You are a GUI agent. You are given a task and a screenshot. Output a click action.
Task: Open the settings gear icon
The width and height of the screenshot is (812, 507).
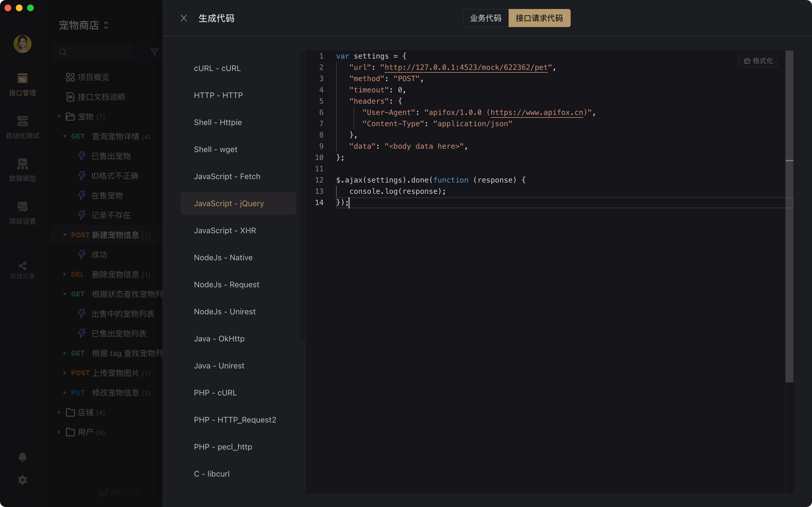pyautogui.click(x=23, y=480)
